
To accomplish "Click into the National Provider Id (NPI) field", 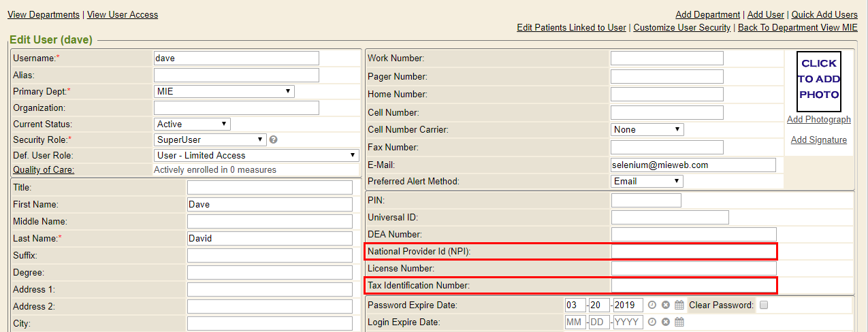I will click(x=693, y=252).
